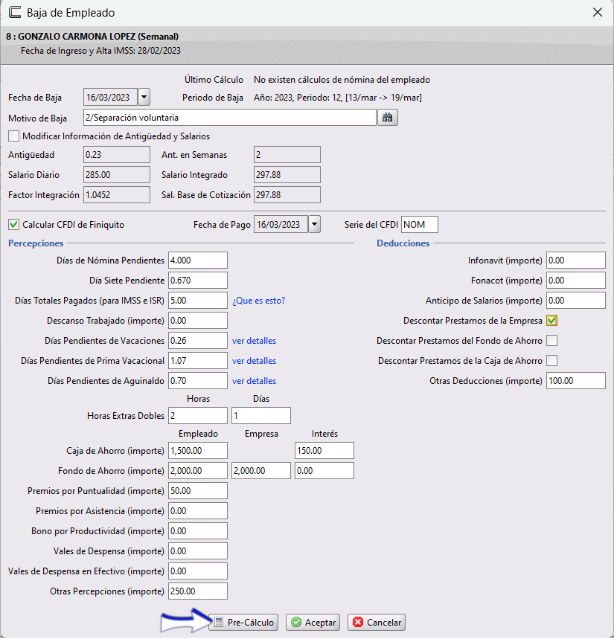Click the Vales de Despensa en Efectivo field
614x638 pixels.
click(x=198, y=571)
